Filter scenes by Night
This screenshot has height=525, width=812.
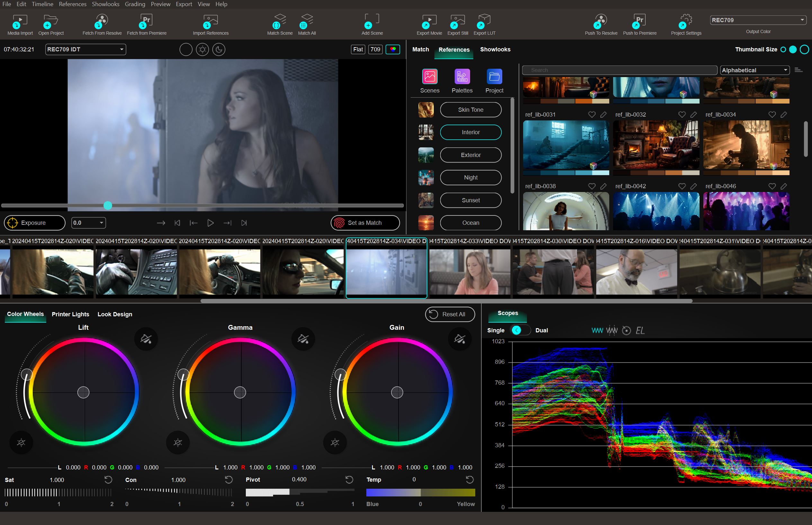pyautogui.click(x=470, y=178)
